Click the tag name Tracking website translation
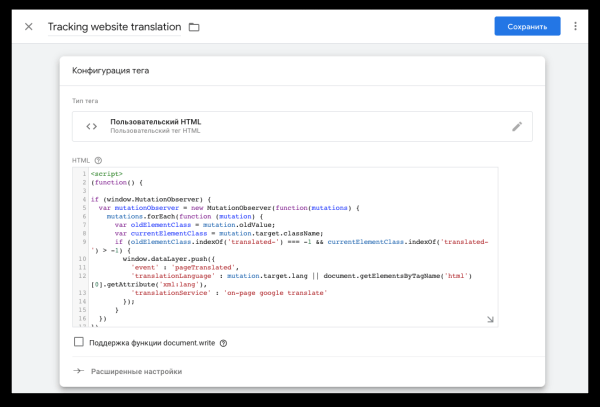600x407 pixels. tap(114, 27)
